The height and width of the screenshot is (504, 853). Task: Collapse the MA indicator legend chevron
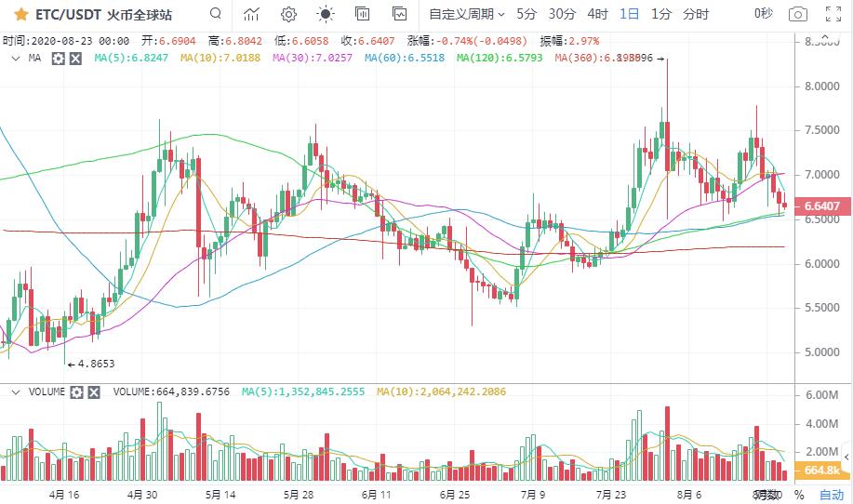coord(16,58)
